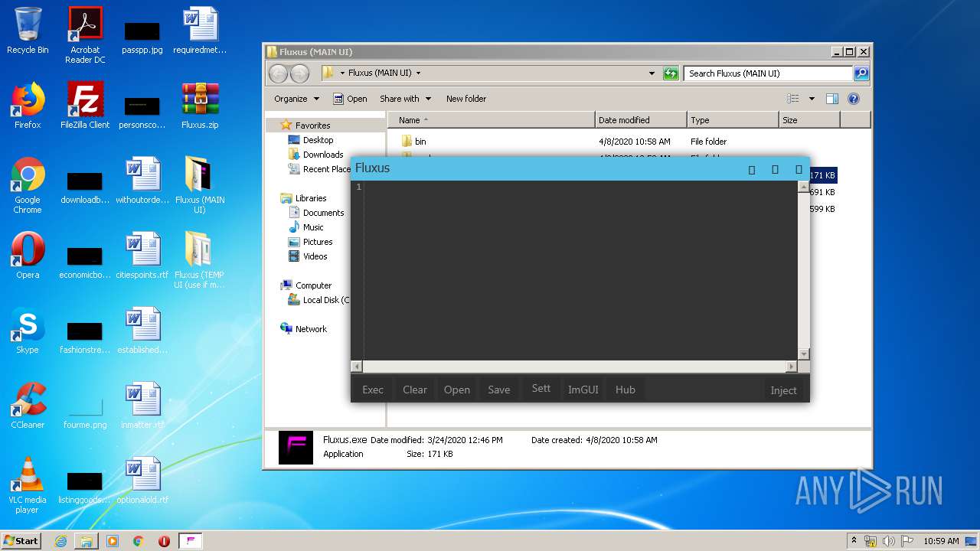The width and height of the screenshot is (980, 551).
Task: Click the Explorer Back navigation arrow
Action: [278, 73]
